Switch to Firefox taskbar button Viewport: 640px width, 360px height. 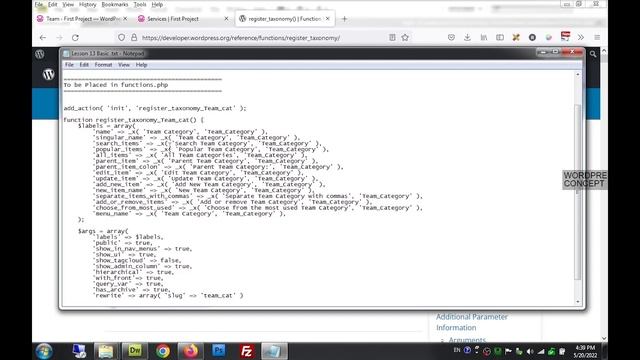tap(190, 351)
